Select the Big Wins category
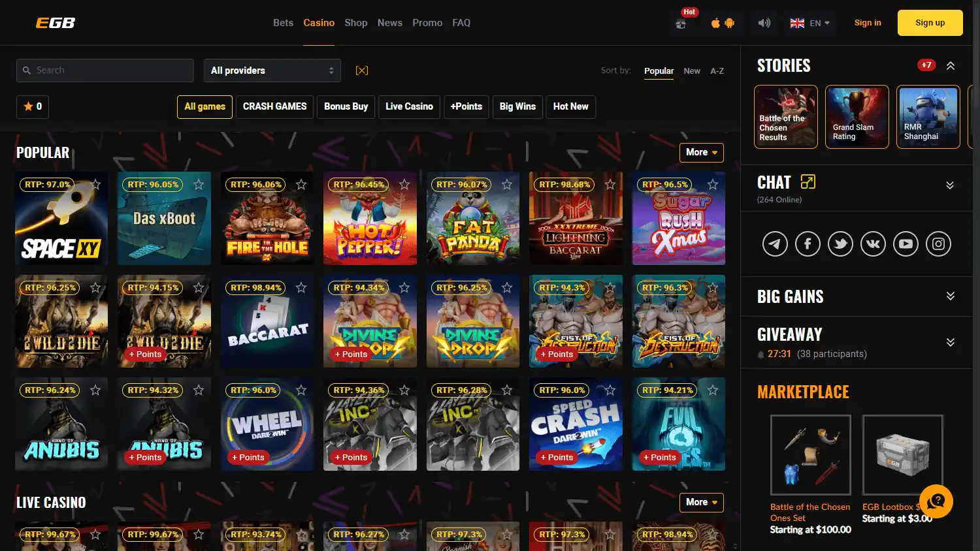This screenshot has width=980, height=551. (x=517, y=106)
